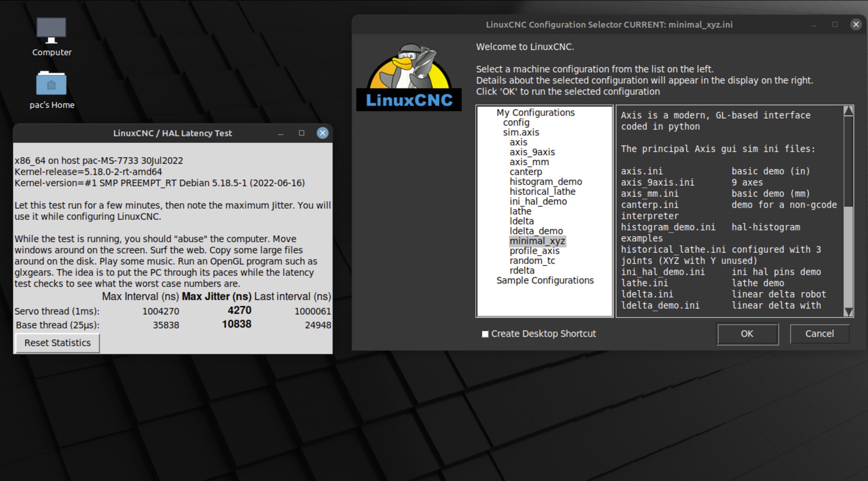Click the Base thread max jitter value 10838
Image resolution: width=868 pixels, height=481 pixels.
pos(236,324)
